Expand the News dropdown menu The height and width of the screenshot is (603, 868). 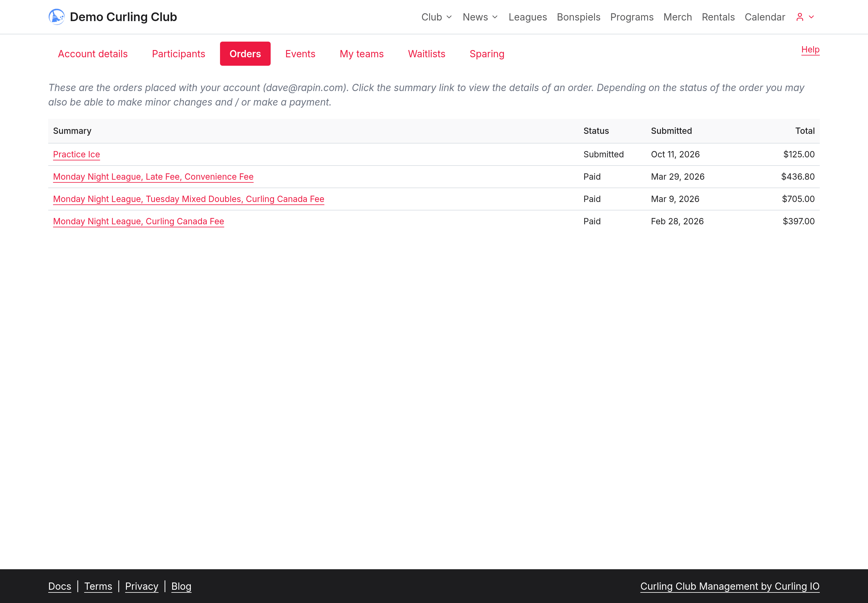pos(480,17)
